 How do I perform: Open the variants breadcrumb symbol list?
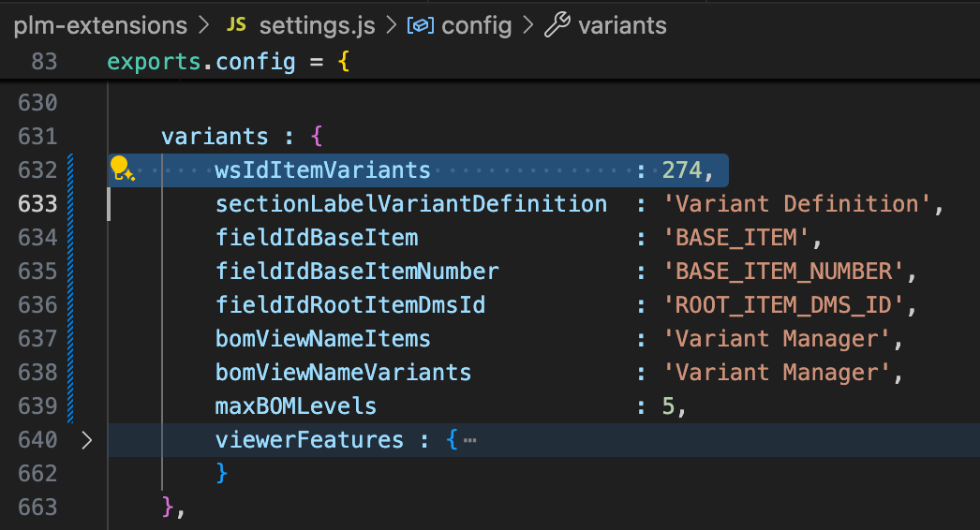(x=622, y=25)
